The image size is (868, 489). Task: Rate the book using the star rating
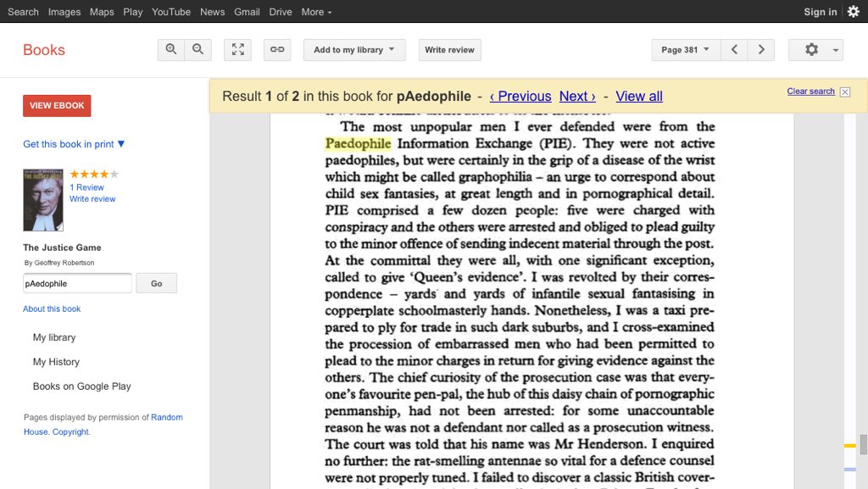pos(94,175)
